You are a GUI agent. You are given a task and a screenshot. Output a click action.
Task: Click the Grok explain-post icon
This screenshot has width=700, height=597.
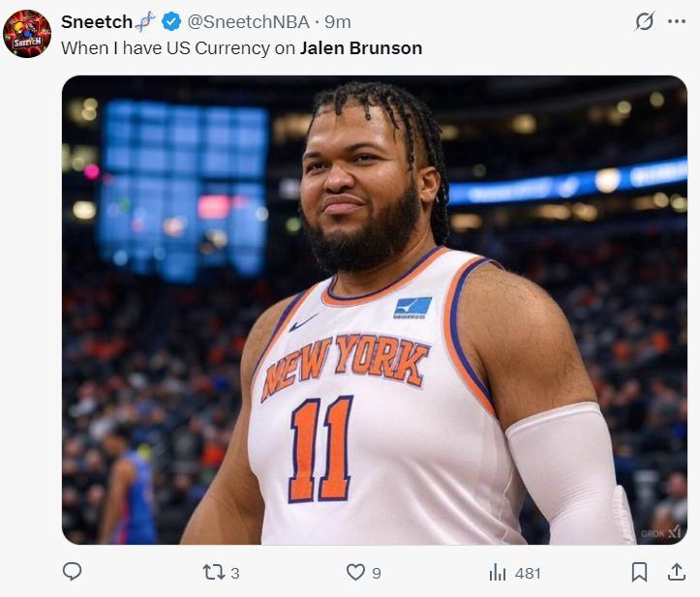click(644, 21)
